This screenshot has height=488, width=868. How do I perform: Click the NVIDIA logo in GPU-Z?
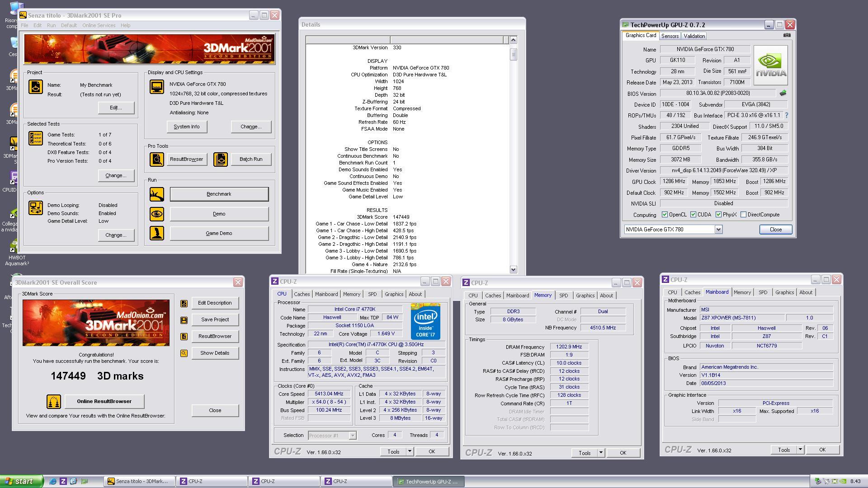[771, 66]
